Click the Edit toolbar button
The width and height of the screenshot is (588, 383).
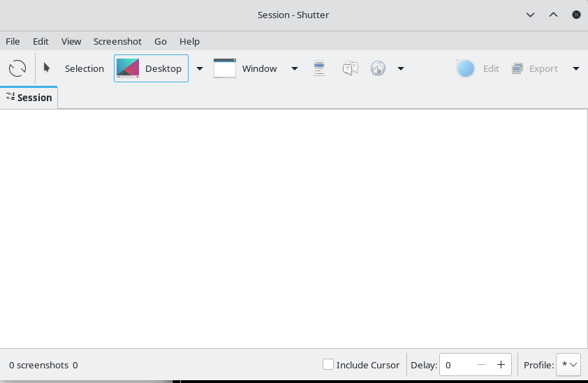pyautogui.click(x=478, y=68)
